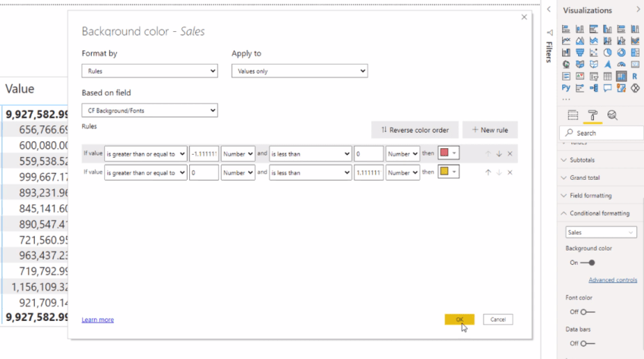Click first rule's -1.111111 value field
This screenshot has width=644, height=359.
204,154
